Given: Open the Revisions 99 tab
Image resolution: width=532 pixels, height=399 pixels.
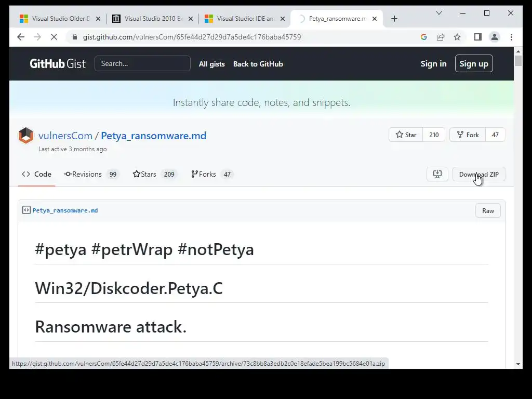Looking at the screenshot, I should click(x=90, y=174).
